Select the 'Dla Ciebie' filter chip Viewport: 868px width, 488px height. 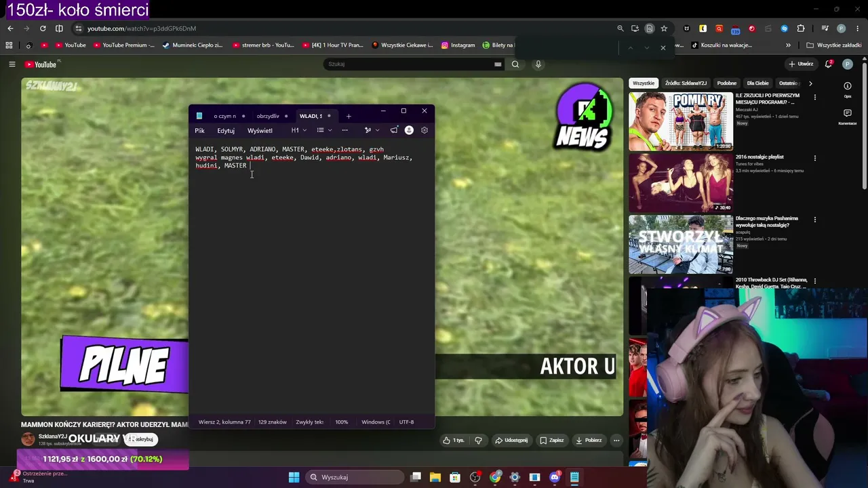point(758,83)
